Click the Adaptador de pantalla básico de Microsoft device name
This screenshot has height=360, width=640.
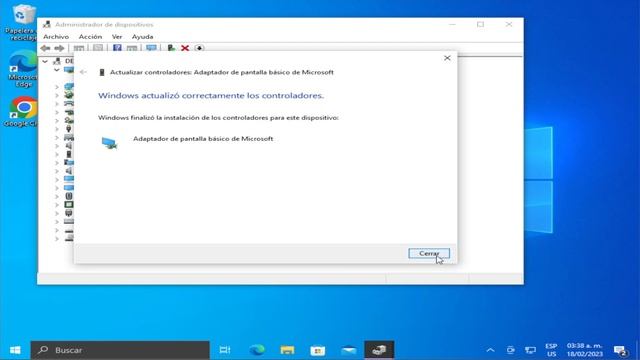[x=203, y=139]
